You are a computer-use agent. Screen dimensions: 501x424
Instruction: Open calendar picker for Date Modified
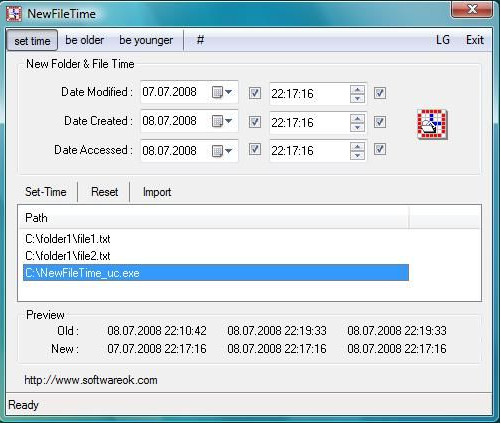pos(222,92)
